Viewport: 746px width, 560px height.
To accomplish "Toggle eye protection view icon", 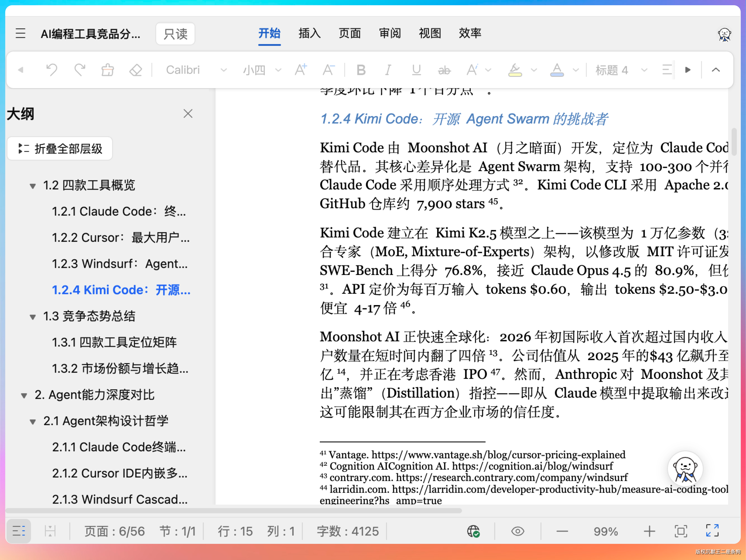I will (x=517, y=531).
